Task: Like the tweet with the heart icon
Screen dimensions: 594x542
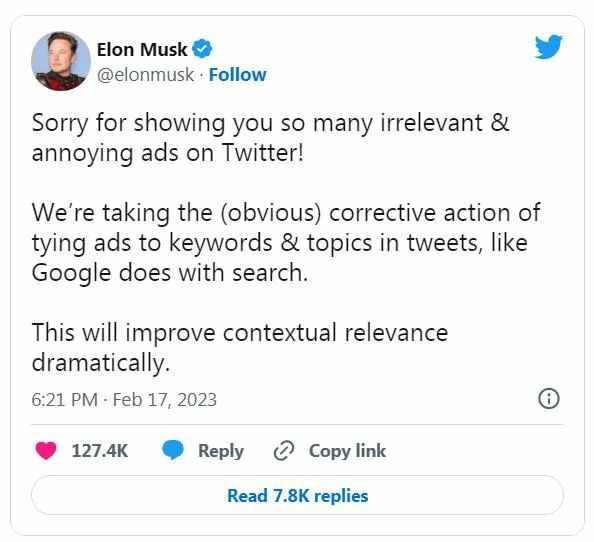Action: (x=46, y=451)
